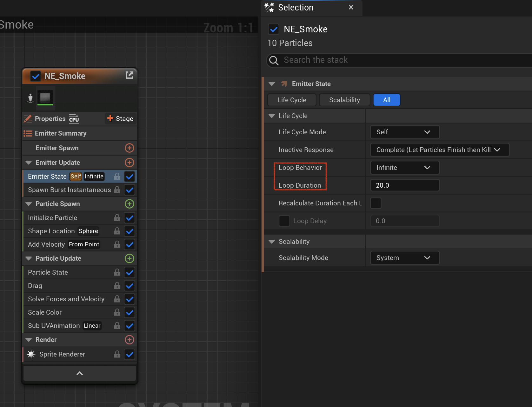Click lock icon on Initialize Particle row
Image resolution: width=532 pixels, height=407 pixels.
[117, 217]
